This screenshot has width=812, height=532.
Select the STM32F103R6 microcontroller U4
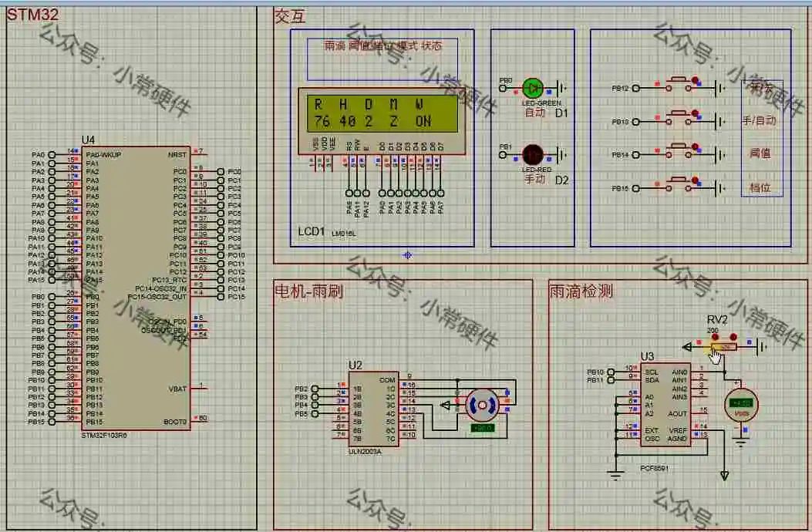(x=136, y=288)
